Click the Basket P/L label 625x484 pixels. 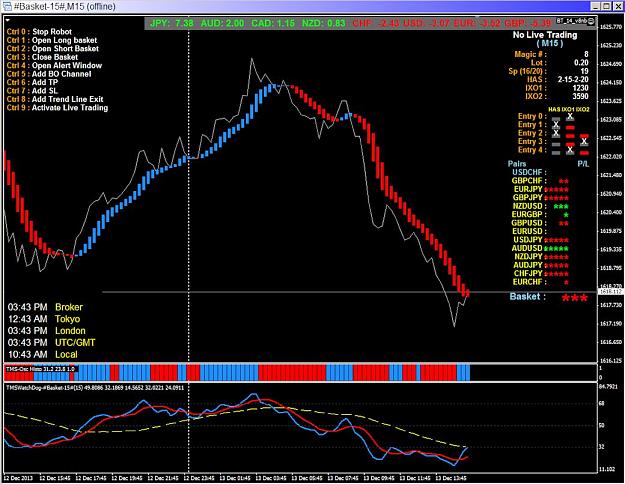(x=527, y=296)
